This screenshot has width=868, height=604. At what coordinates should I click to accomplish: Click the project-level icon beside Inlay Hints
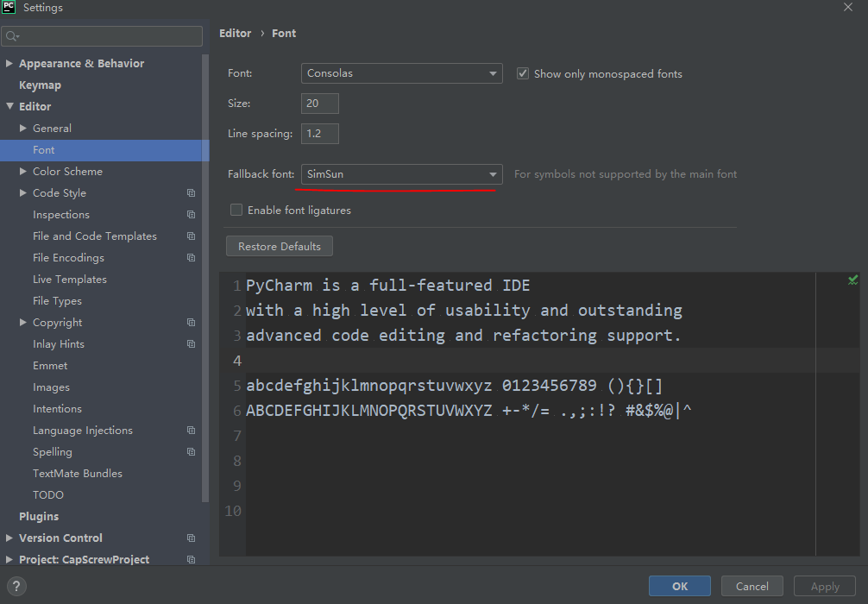pyautogui.click(x=191, y=343)
